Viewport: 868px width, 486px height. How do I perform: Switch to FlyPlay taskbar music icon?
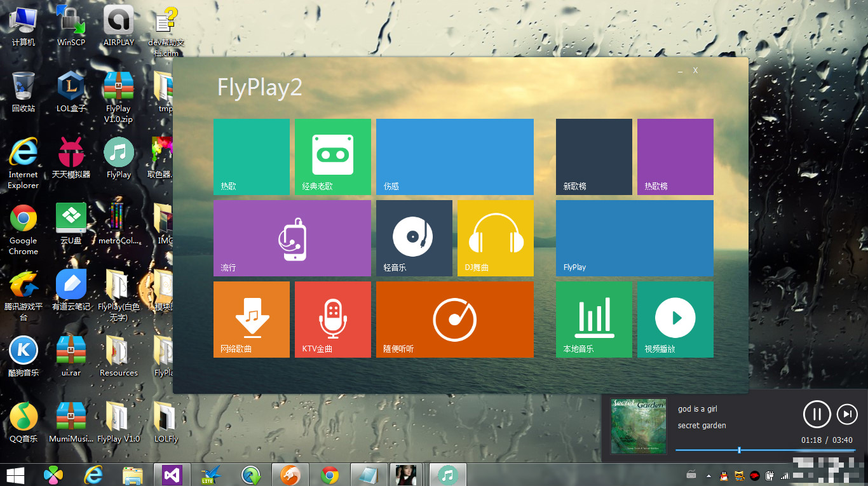coord(447,475)
